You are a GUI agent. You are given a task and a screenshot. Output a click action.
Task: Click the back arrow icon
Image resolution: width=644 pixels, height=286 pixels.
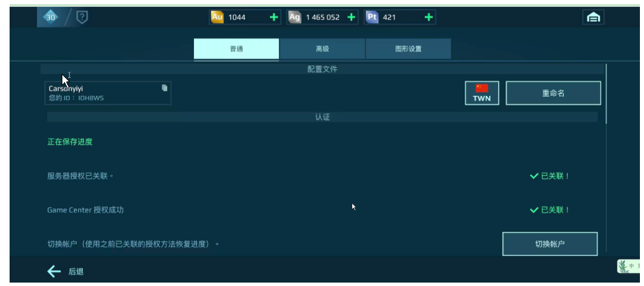click(x=54, y=271)
